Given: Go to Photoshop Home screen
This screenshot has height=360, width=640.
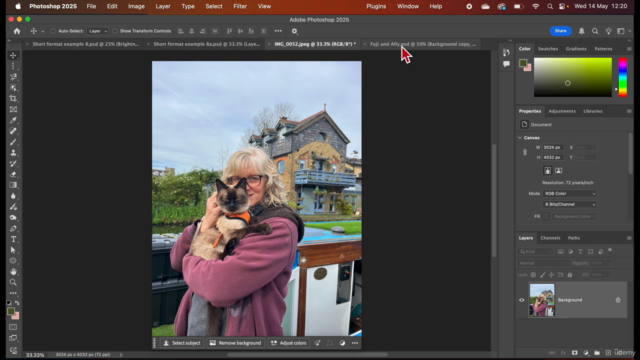Looking at the screenshot, I should pos(17,31).
